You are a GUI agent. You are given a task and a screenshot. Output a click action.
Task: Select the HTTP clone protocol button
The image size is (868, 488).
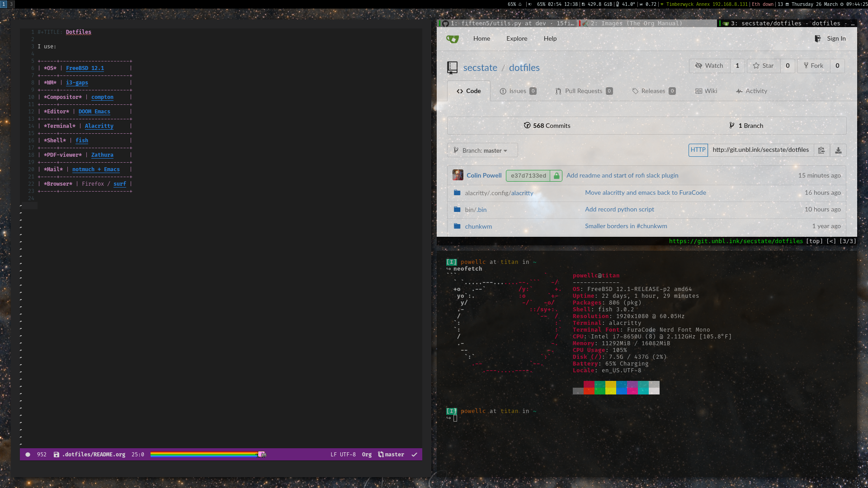point(698,150)
